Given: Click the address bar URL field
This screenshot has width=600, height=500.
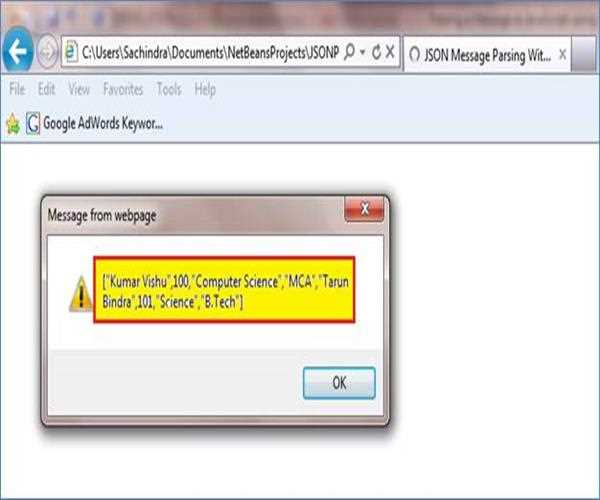Looking at the screenshot, I should point(210,52).
